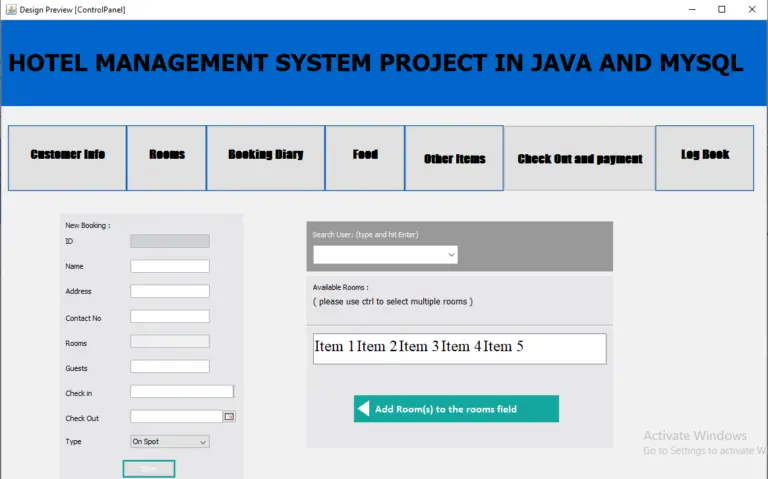Focus the Name input field
Screen dimensions: 768x479
click(x=169, y=266)
